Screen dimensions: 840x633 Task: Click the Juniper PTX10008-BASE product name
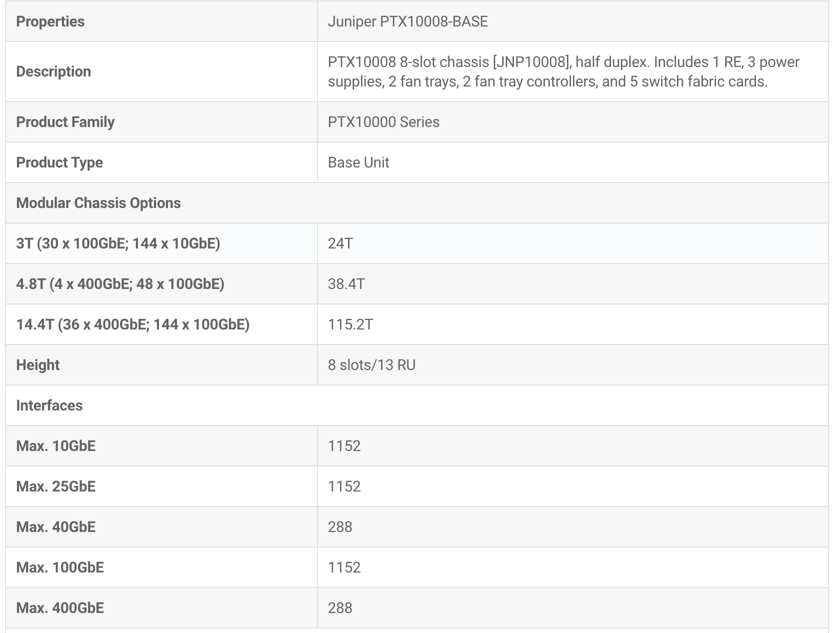click(407, 21)
